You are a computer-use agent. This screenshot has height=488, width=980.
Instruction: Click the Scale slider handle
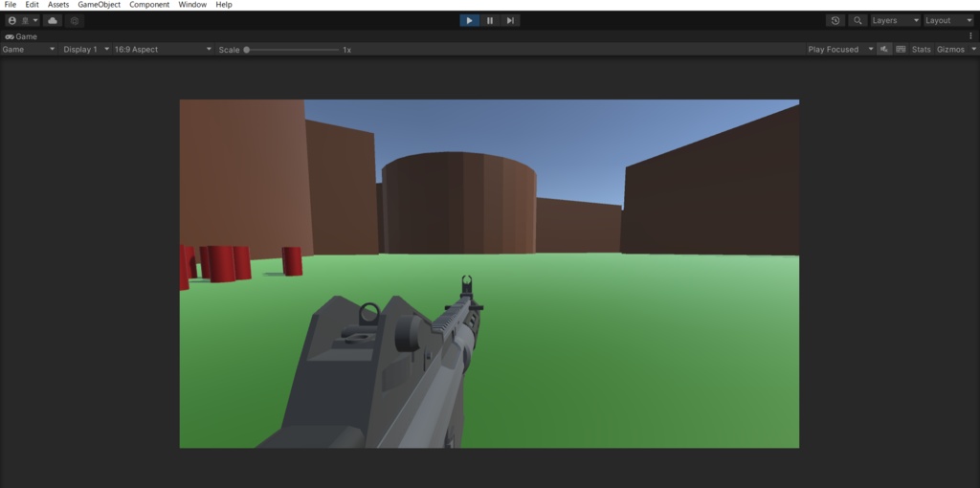point(247,50)
